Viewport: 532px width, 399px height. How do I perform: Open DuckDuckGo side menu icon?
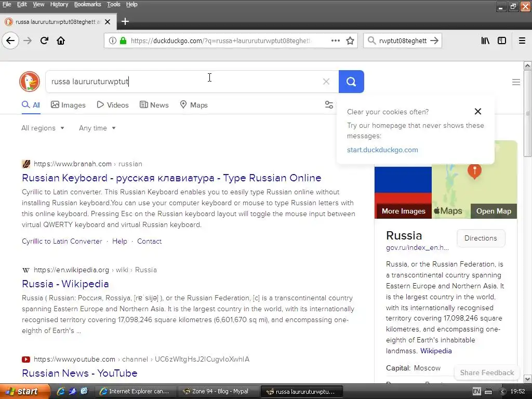[516, 82]
